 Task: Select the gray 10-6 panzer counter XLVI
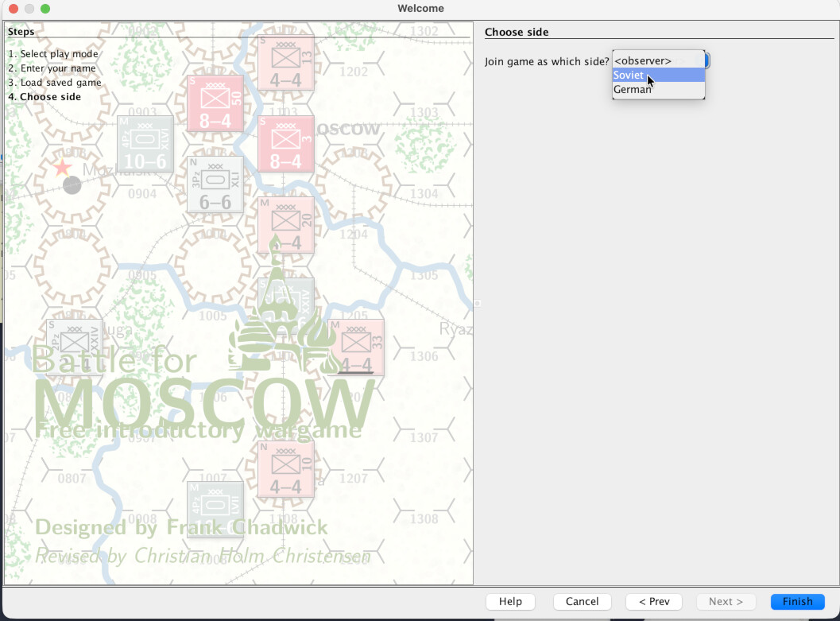pyautogui.click(x=145, y=144)
